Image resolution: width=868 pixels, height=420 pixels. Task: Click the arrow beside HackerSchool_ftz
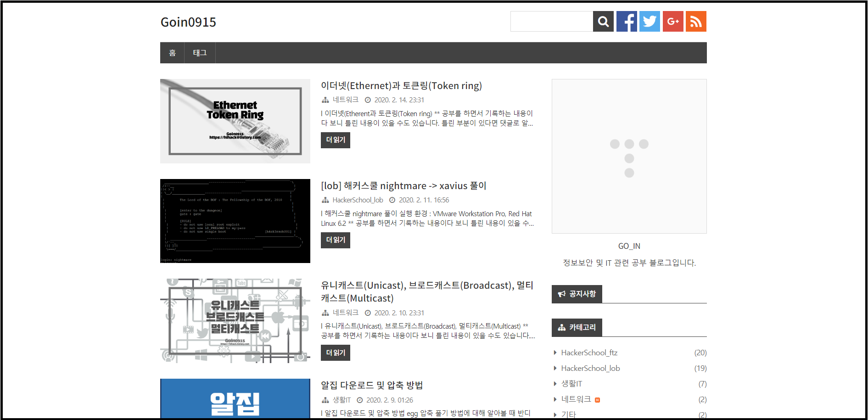555,353
